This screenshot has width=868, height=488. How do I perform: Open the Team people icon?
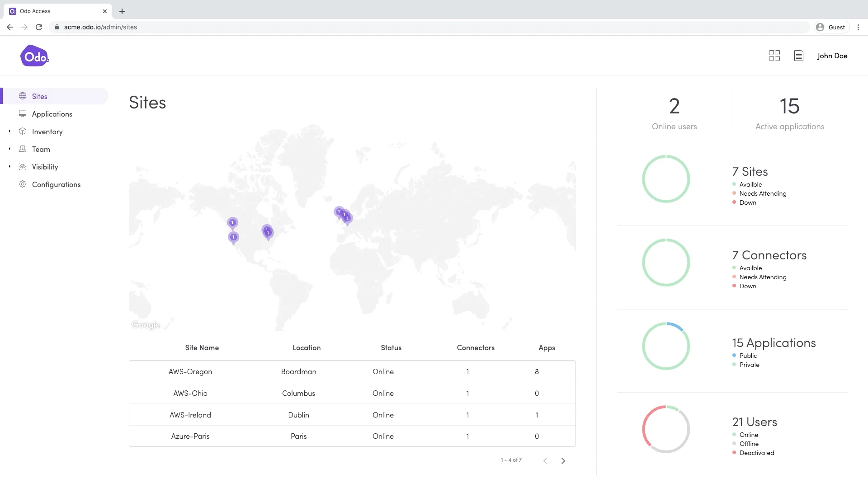coord(23,149)
